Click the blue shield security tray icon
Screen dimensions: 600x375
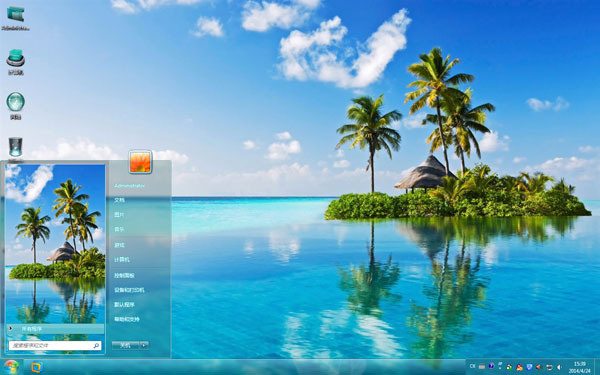529,367
